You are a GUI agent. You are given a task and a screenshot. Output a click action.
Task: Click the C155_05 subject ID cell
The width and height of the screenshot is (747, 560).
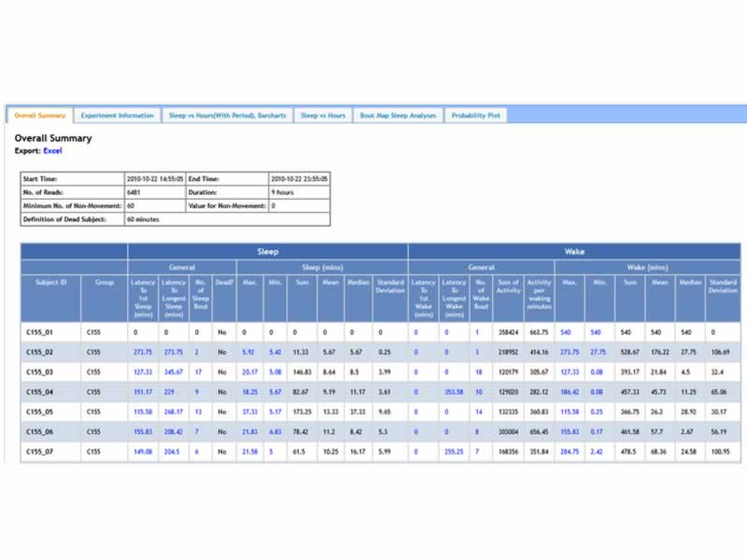(x=40, y=412)
